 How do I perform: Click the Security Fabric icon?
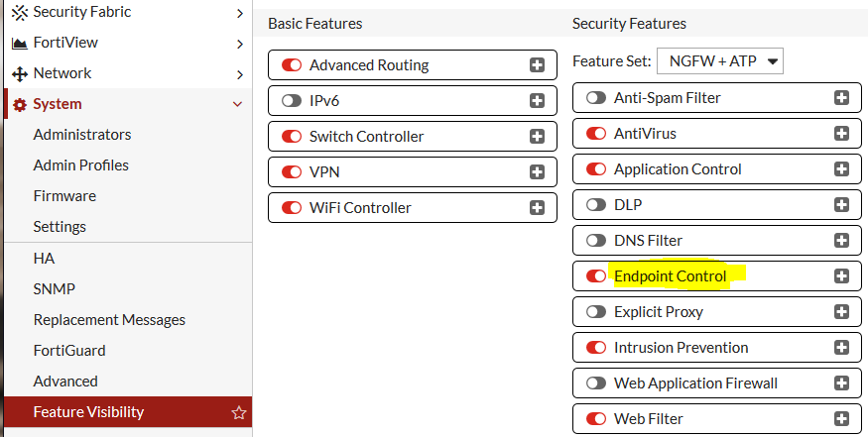coord(19,12)
